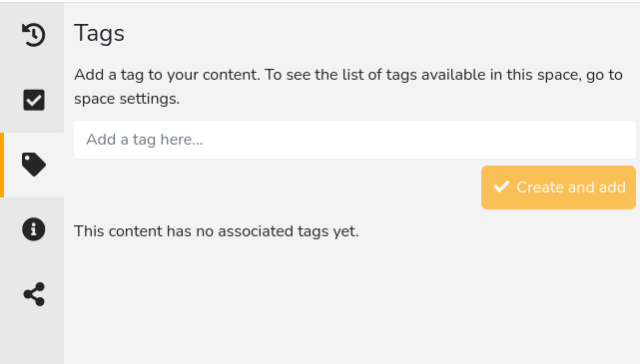This screenshot has width=640, height=364.
Task: Focus the 'Add a tag here...' field
Action: (x=354, y=140)
